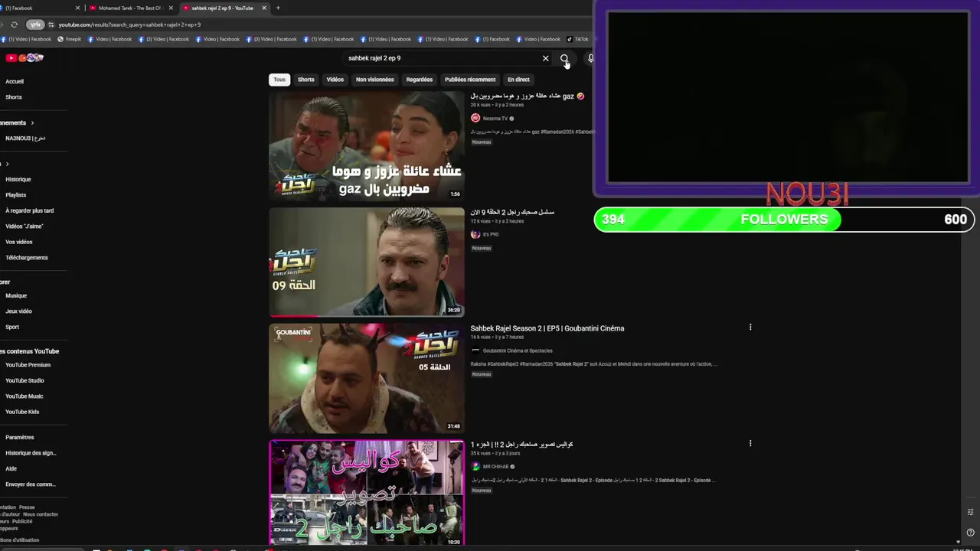Open YouTube Studio link
The height and width of the screenshot is (551, 980).
[x=24, y=380]
